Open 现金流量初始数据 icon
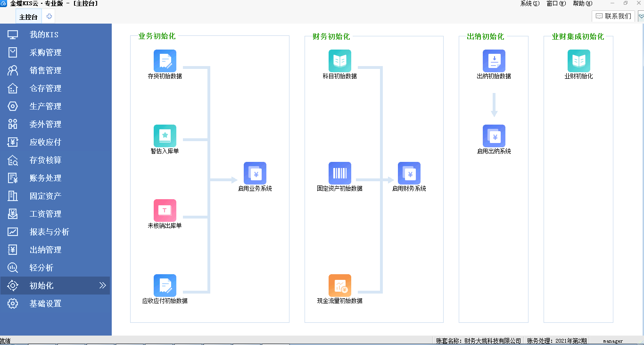The height and width of the screenshot is (345, 644). click(x=340, y=286)
